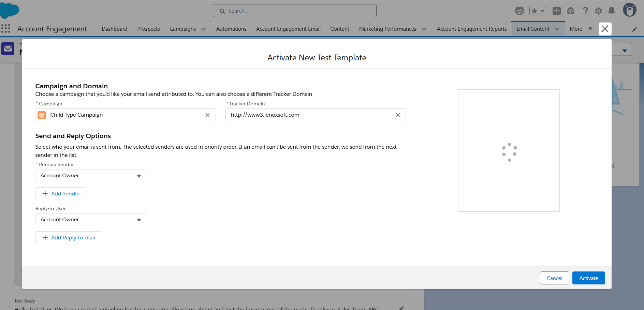Image resolution: width=644 pixels, height=310 pixels.
Task: Click the user avatar profile icon
Action: pos(629,10)
